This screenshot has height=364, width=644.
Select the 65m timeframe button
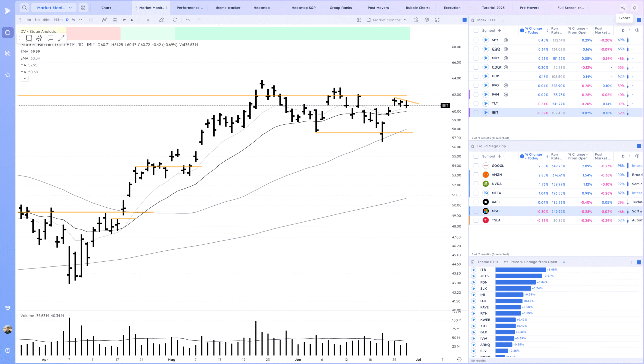(x=47, y=20)
